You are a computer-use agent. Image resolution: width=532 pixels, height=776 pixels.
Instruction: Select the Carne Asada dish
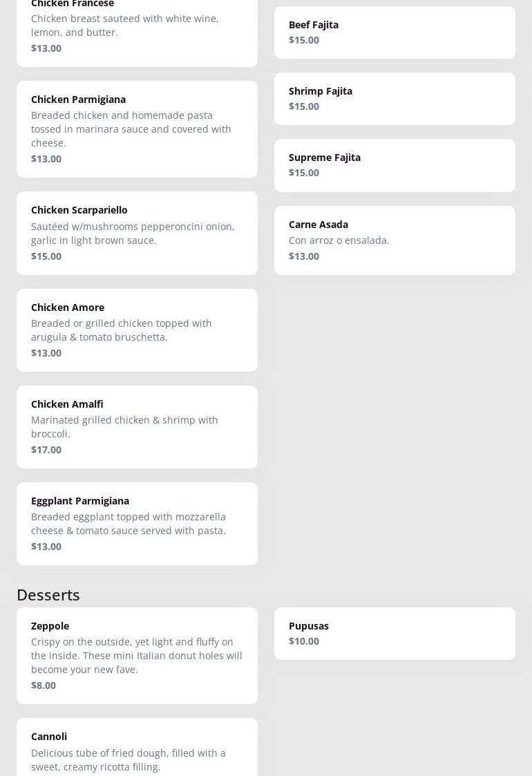click(x=395, y=240)
